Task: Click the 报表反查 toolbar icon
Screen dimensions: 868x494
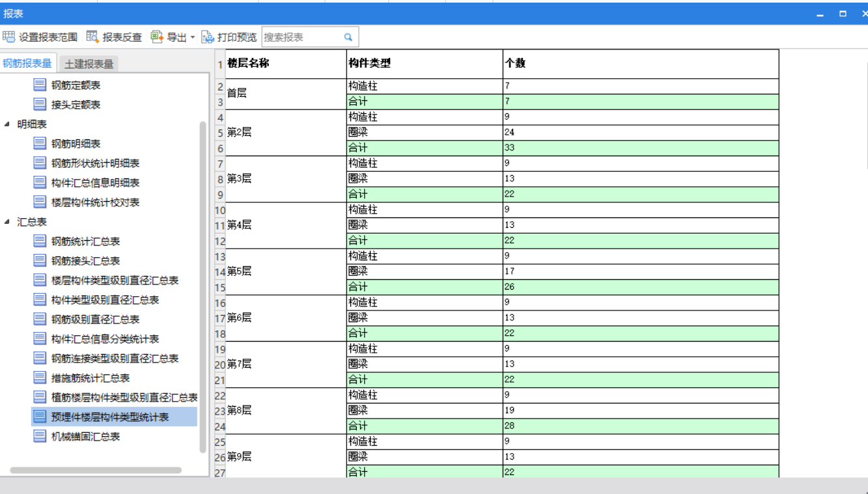Action: point(92,37)
